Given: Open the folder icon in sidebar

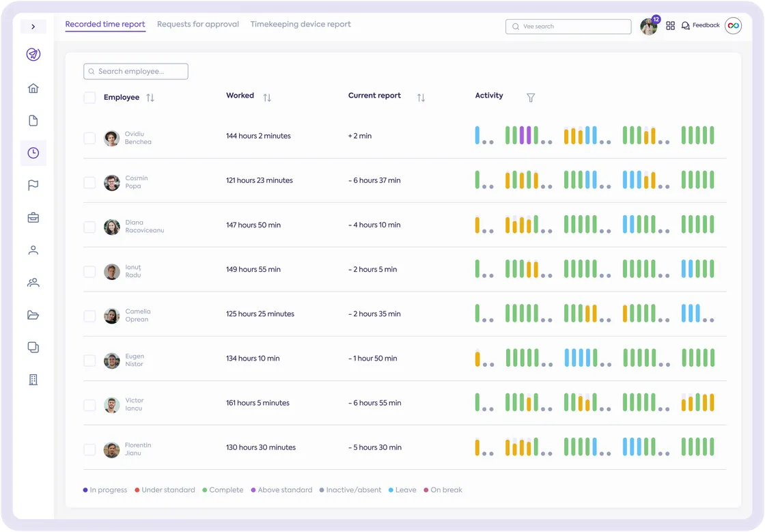Looking at the screenshot, I should (x=33, y=315).
